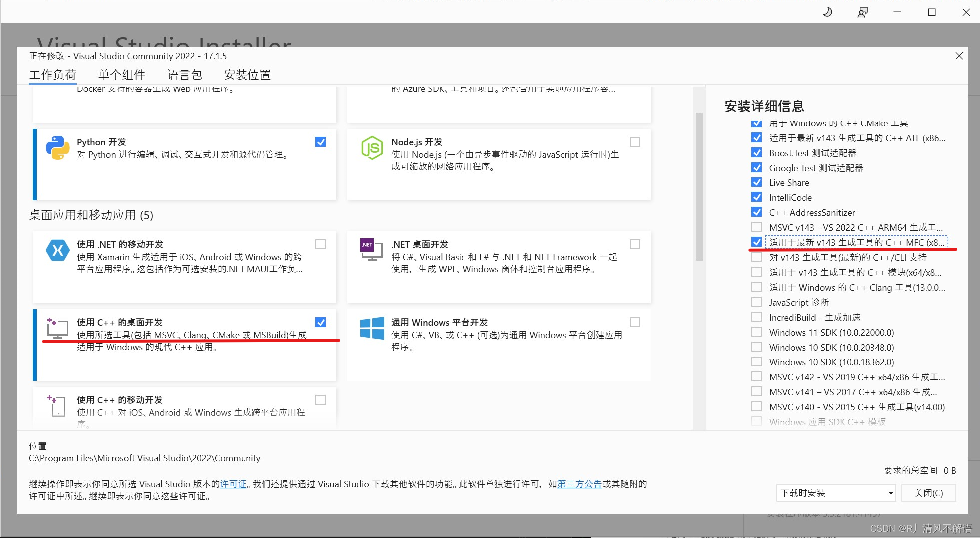Image resolution: width=980 pixels, height=538 pixels.
Task: Click the C++ mobile development icon
Action: (57, 406)
